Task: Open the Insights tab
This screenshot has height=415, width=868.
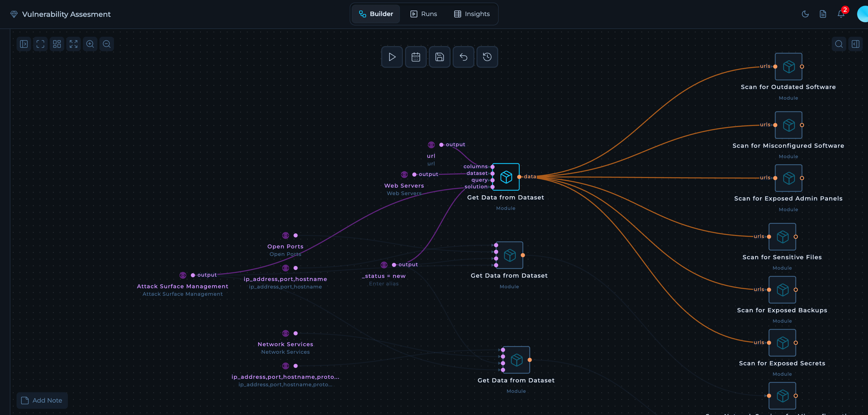Action: 472,14
